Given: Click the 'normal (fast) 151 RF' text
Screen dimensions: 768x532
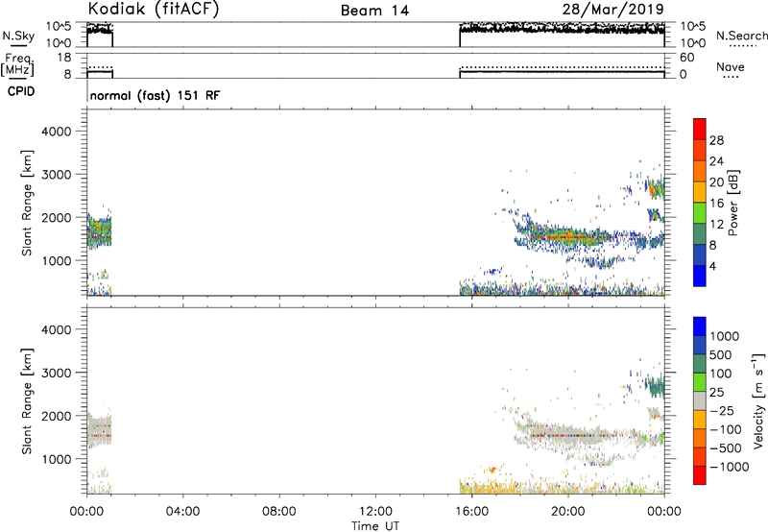Looking at the screenshot, I should [155, 95].
